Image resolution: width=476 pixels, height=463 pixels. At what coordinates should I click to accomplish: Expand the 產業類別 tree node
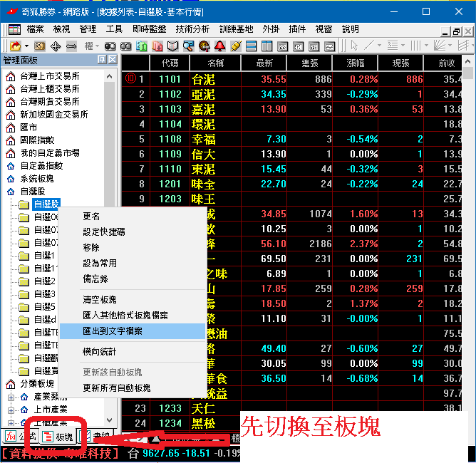point(11,397)
